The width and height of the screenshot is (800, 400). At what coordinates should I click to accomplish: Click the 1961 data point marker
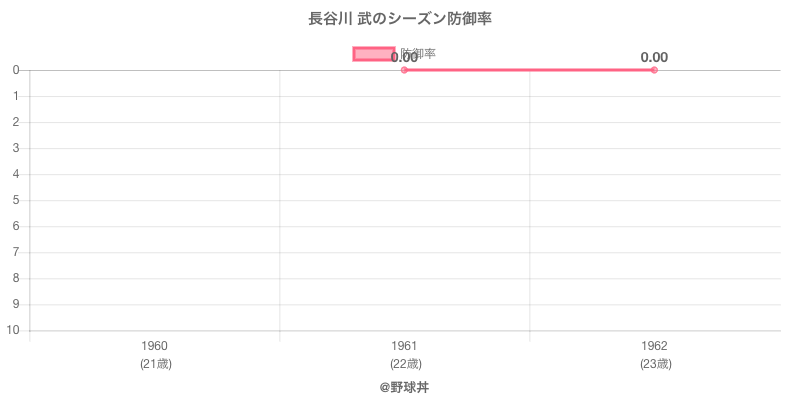pos(404,70)
